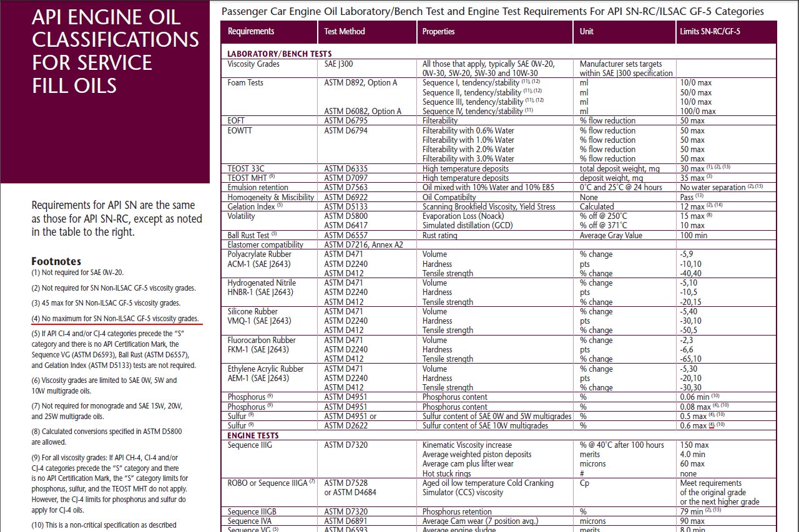Click 'ASTM D7563' test method cell
This screenshot has height=532, width=799.
346,187
